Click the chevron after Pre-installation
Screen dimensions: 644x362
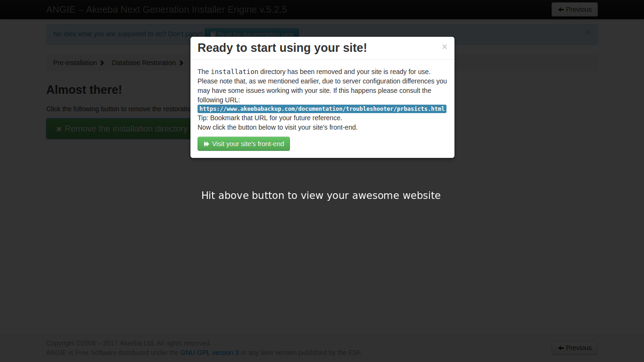102,63
